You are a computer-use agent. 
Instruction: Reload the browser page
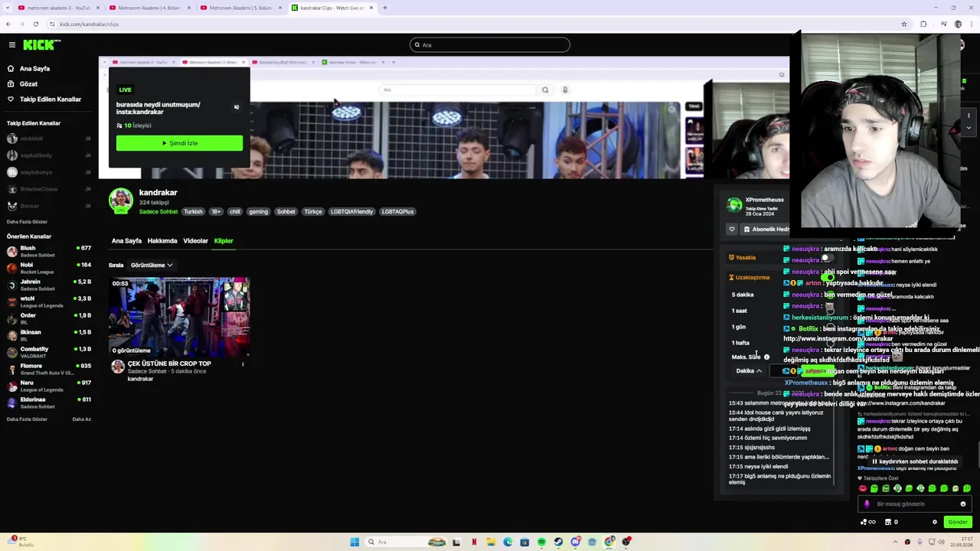35,24
